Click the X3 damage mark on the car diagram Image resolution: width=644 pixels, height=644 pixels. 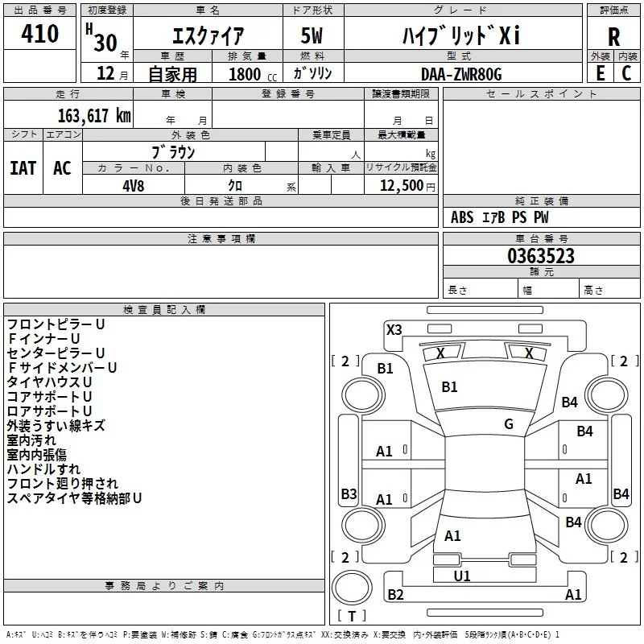394,329
